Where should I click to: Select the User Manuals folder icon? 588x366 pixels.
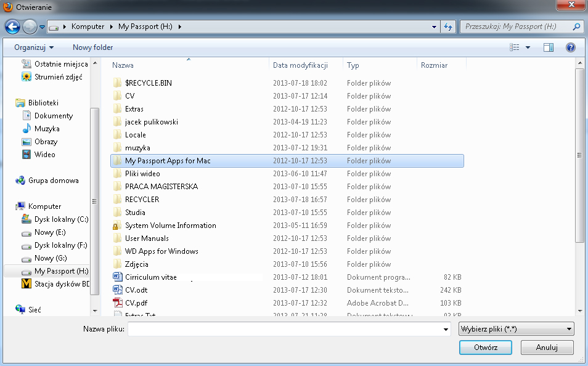click(x=117, y=238)
